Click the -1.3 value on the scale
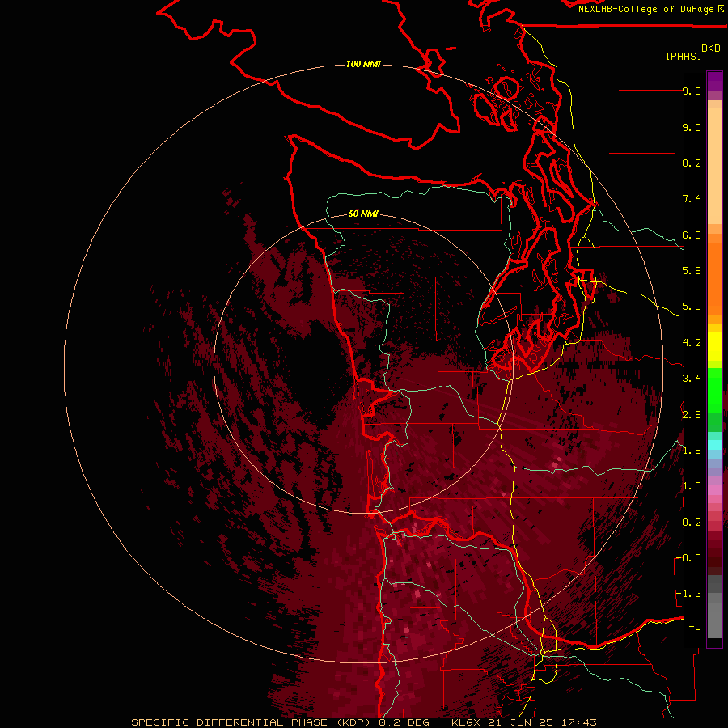 pyautogui.click(x=688, y=594)
